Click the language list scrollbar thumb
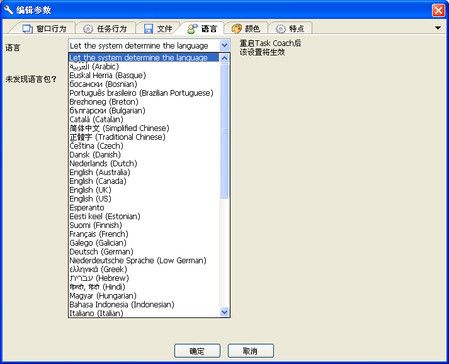The height and width of the screenshot is (364, 449). pos(225,131)
